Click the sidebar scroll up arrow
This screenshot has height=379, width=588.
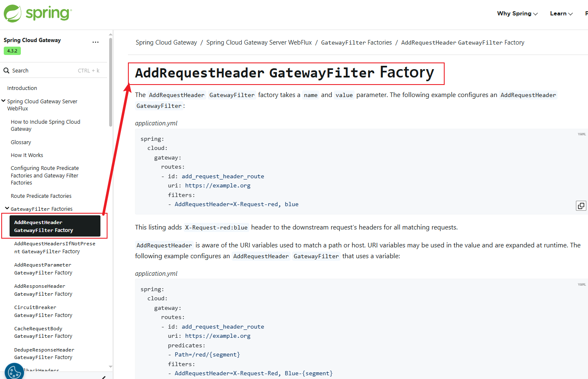[x=110, y=34]
